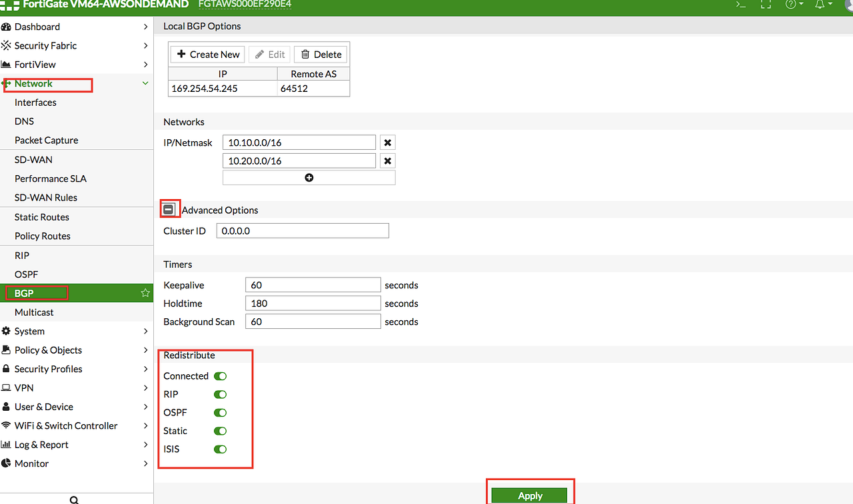Click the Create New neighbor button

[x=208, y=55]
